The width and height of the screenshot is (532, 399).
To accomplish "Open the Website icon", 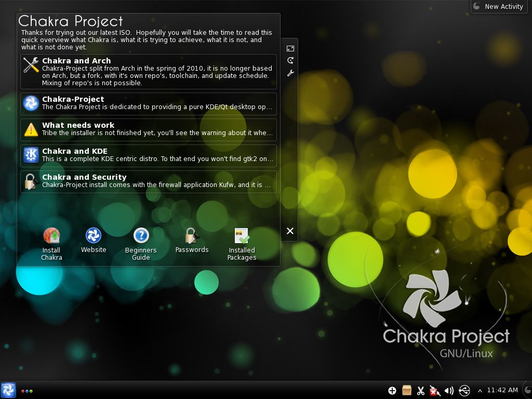I will pyautogui.click(x=94, y=240).
